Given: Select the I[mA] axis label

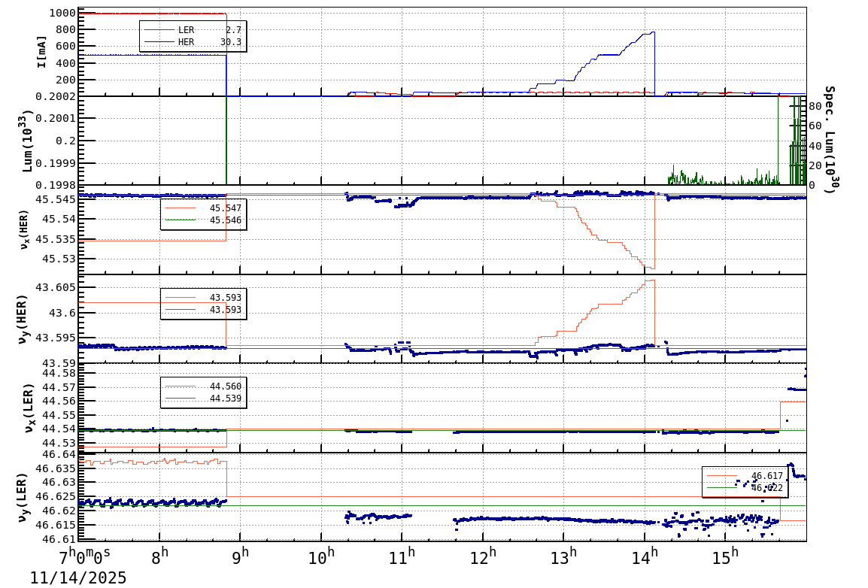Looking at the screenshot, I should [x=41, y=52].
